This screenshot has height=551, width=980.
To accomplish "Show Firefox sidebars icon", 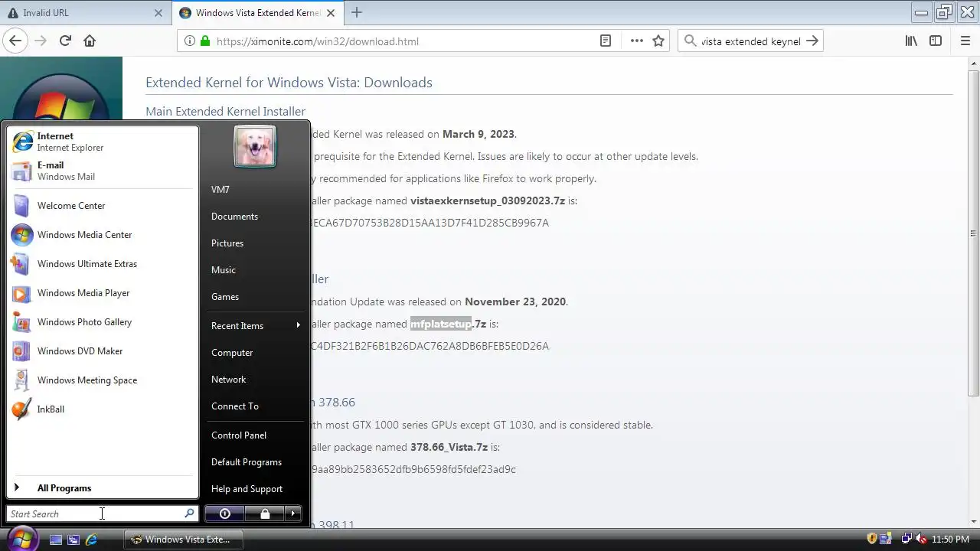I will 936,41.
